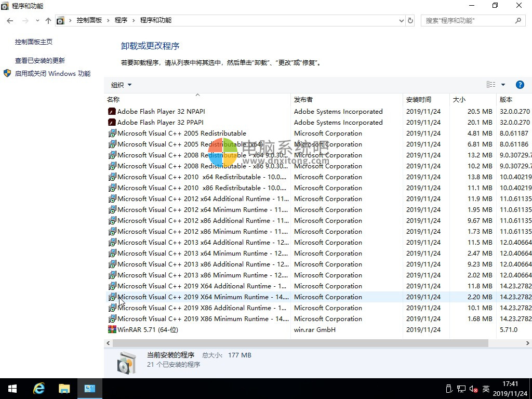Screen dimensions: 532x399
Task: Click the back navigation arrow
Action: point(10,21)
